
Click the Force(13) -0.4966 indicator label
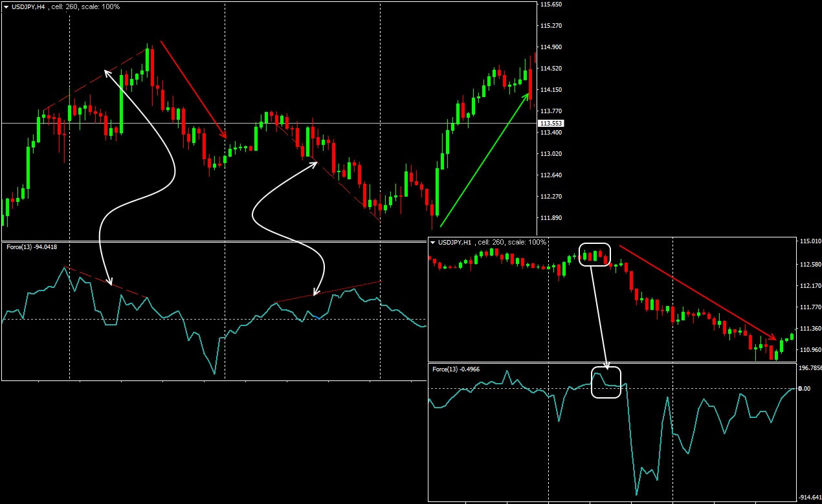[456, 369]
